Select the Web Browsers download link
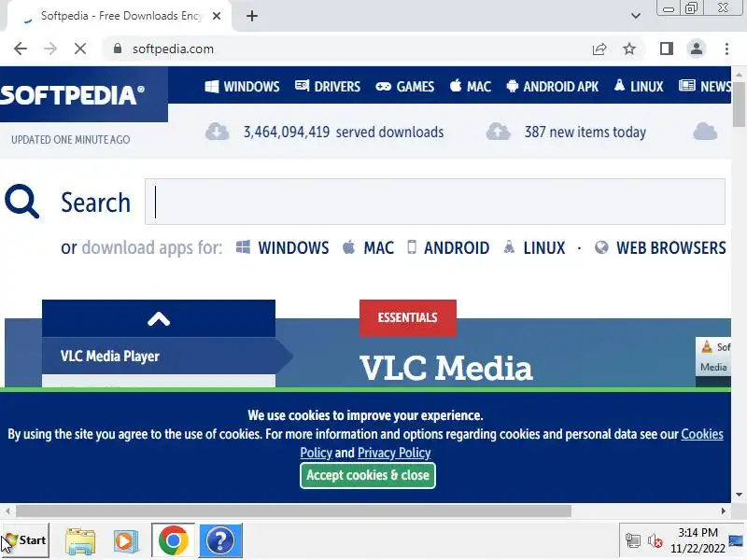Viewport: 747px width, 560px height. pos(660,247)
